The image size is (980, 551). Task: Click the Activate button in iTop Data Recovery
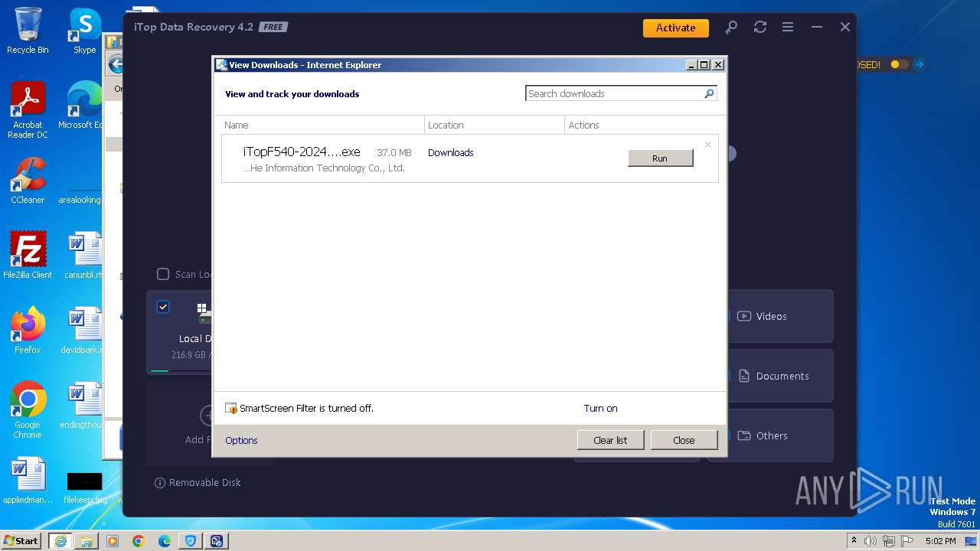pyautogui.click(x=675, y=28)
